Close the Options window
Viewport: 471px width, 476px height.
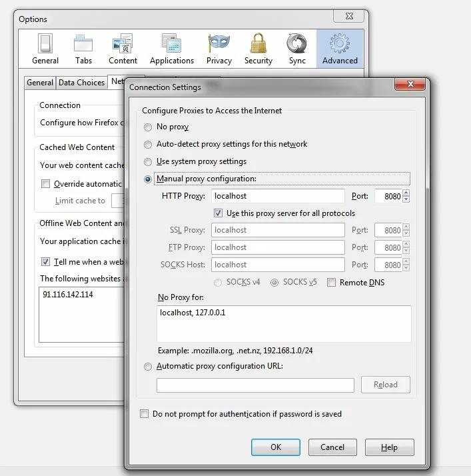pos(349,16)
